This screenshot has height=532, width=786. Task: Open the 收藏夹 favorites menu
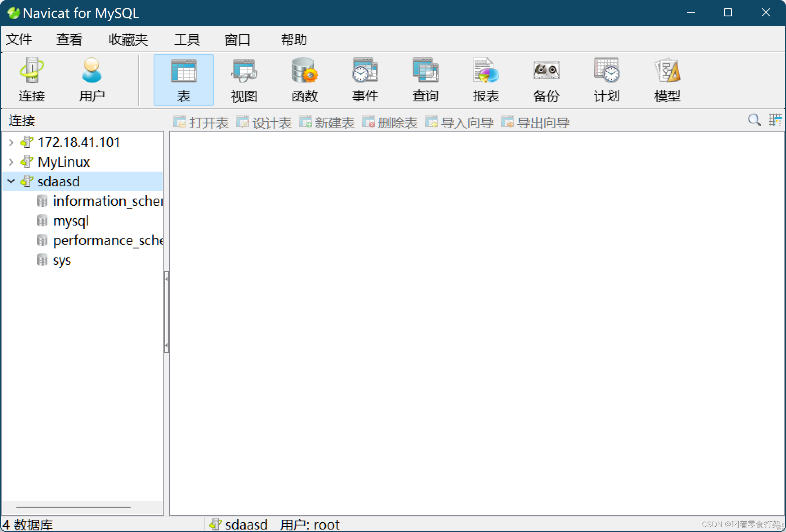[x=128, y=40]
